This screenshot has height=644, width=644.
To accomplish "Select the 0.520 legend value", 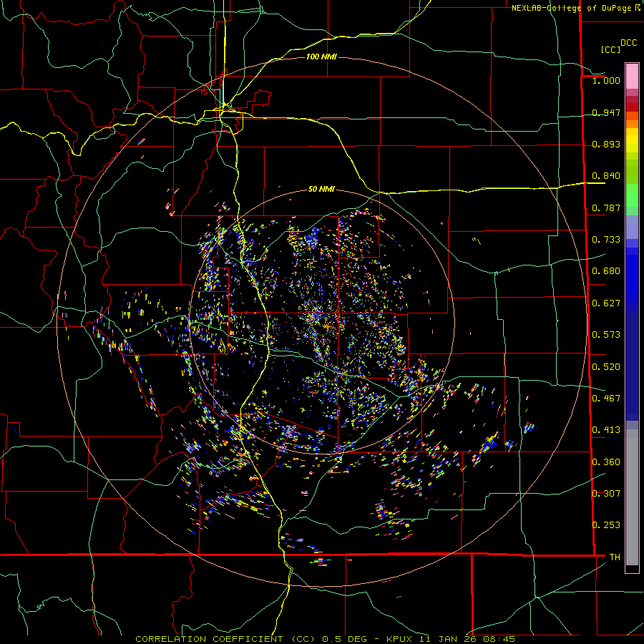I will pyautogui.click(x=606, y=367).
